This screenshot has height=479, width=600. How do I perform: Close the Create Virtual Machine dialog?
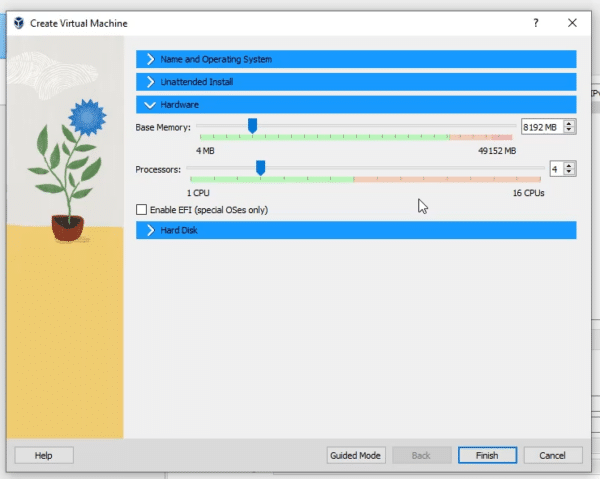pyautogui.click(x=572, y=22)
